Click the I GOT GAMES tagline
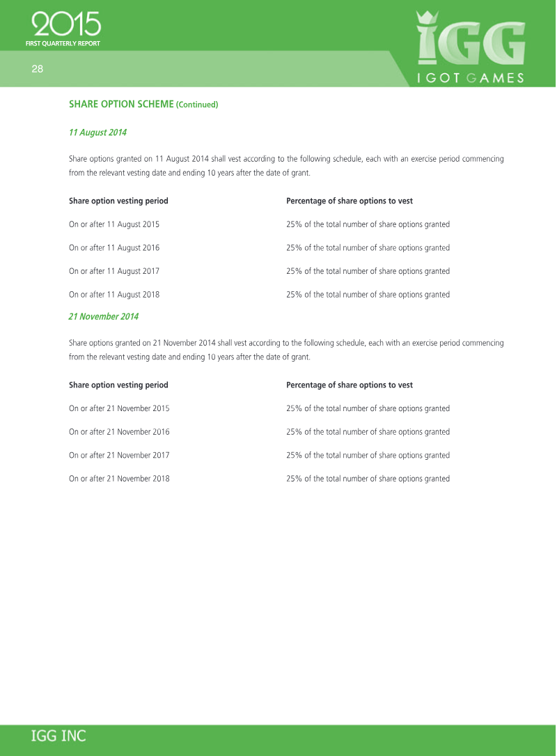 471,78
